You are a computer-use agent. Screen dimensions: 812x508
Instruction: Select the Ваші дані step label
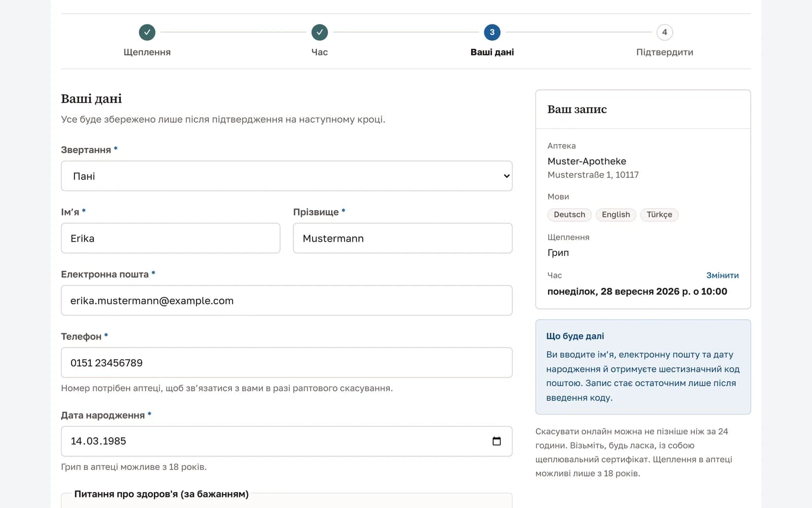coord(492,52)
